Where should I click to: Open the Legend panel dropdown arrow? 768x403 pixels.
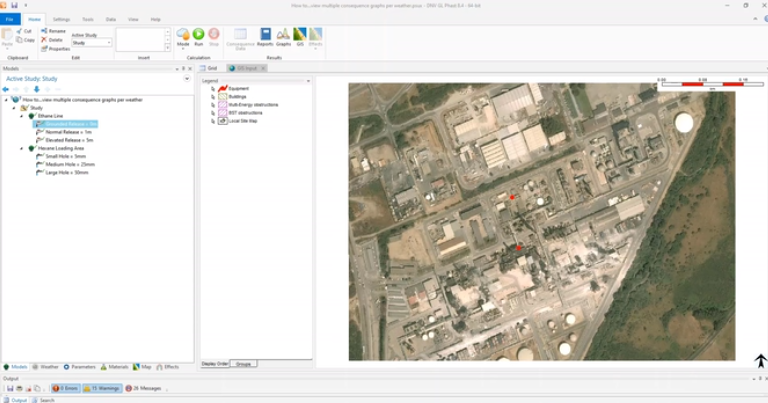click(308, 81)
